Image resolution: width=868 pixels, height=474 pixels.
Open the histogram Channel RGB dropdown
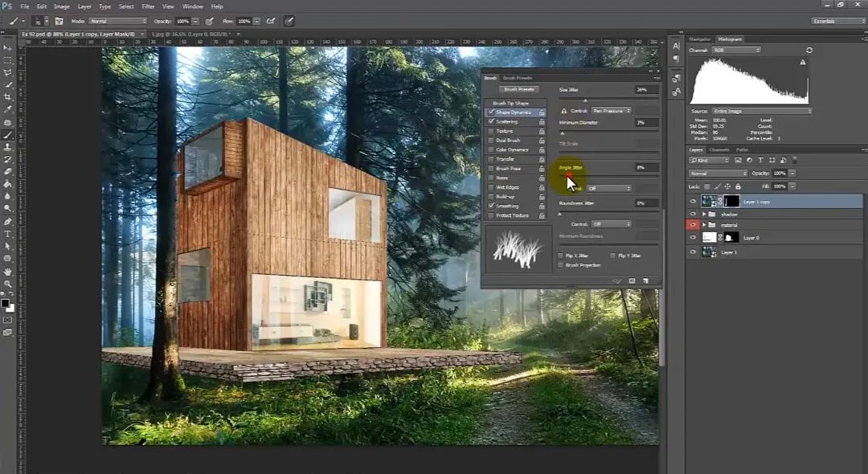[x=736, y=50]
